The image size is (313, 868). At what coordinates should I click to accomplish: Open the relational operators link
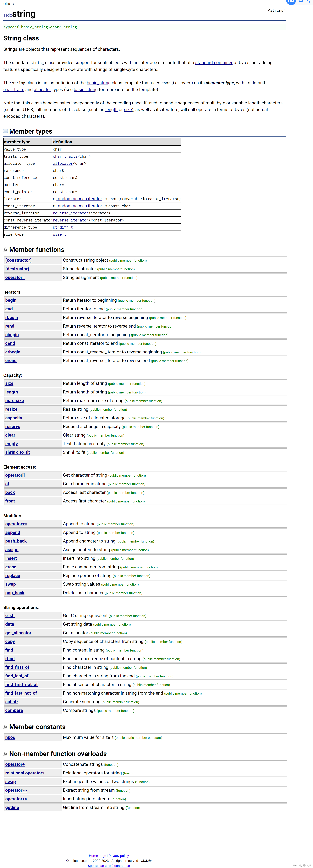coord(25,773)
